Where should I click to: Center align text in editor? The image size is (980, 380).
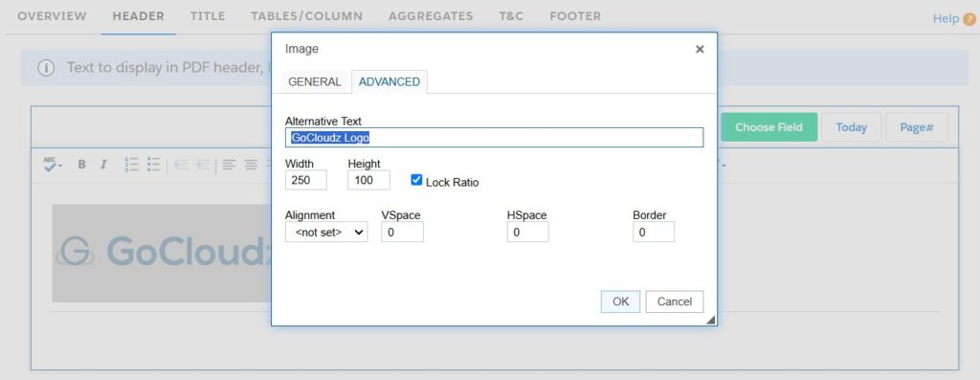(x=252, y=165)
